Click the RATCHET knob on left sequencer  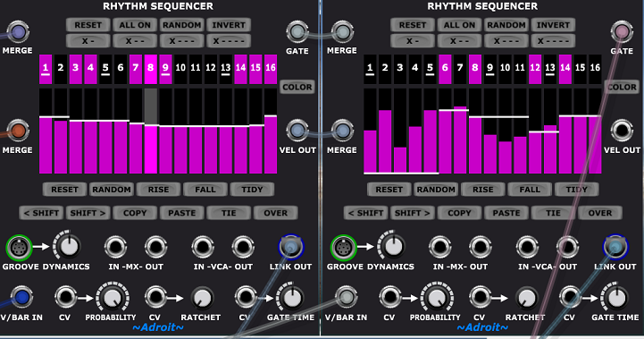click(202, 299)
